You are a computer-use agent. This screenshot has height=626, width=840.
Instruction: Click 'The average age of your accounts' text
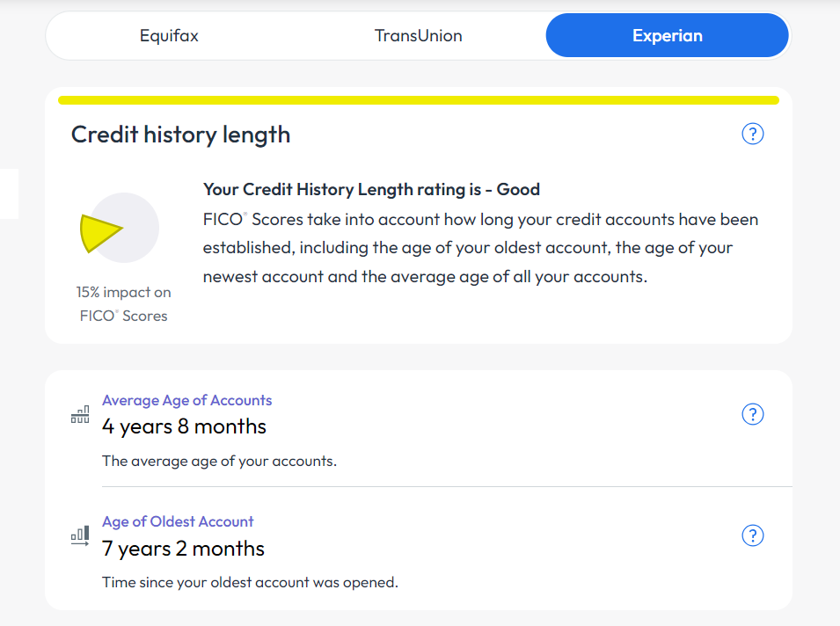(x=219, y=461)
